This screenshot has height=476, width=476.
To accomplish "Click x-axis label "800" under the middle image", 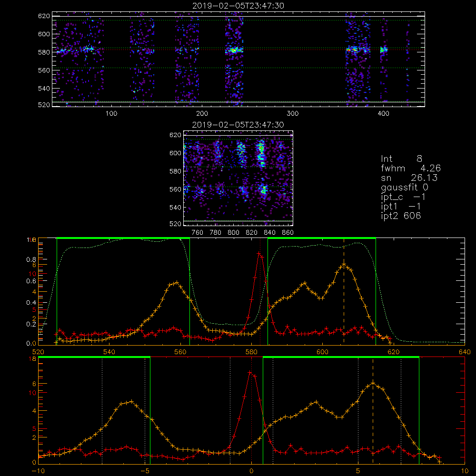I will [x=233, y=233].
